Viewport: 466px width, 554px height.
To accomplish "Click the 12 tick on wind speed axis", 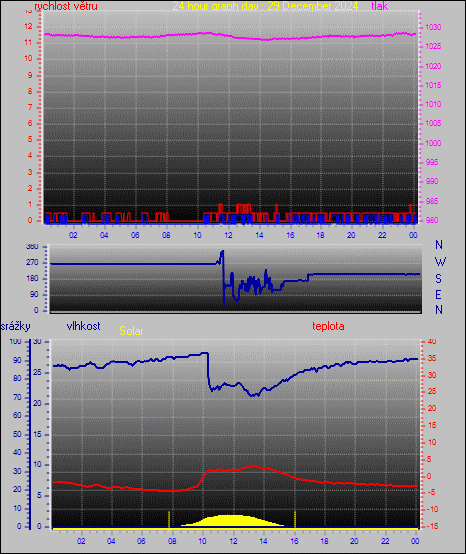I will pyautogui.click(x=28, y=26).
